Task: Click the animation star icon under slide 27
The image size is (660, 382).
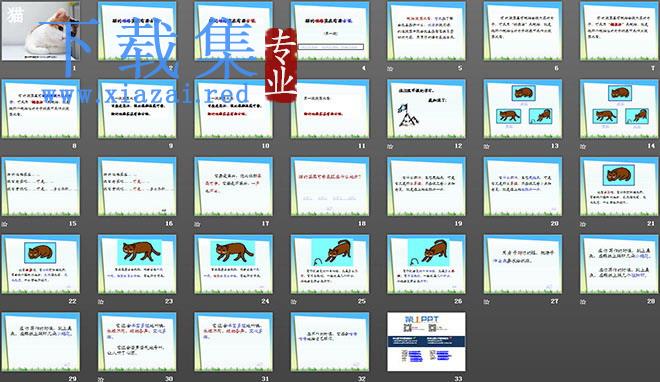Action: (x=487, y=302)
